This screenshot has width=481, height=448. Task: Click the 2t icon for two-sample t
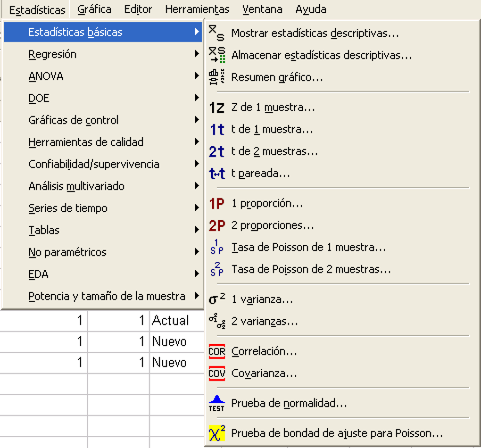(217, 152)
